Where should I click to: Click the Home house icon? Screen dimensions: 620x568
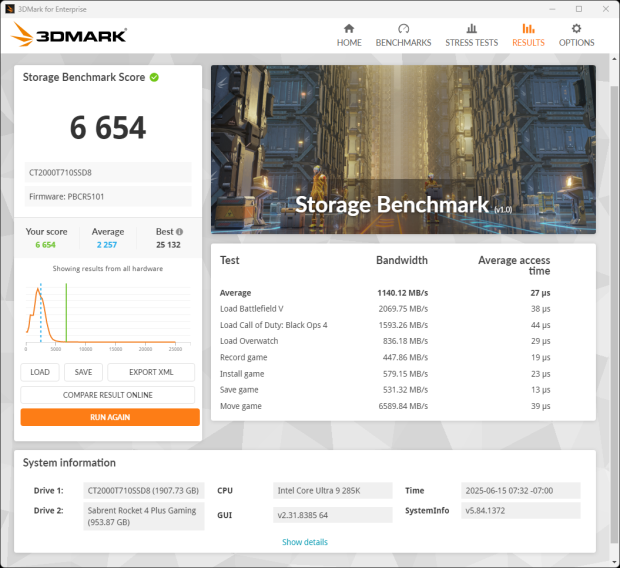[349, 29]
